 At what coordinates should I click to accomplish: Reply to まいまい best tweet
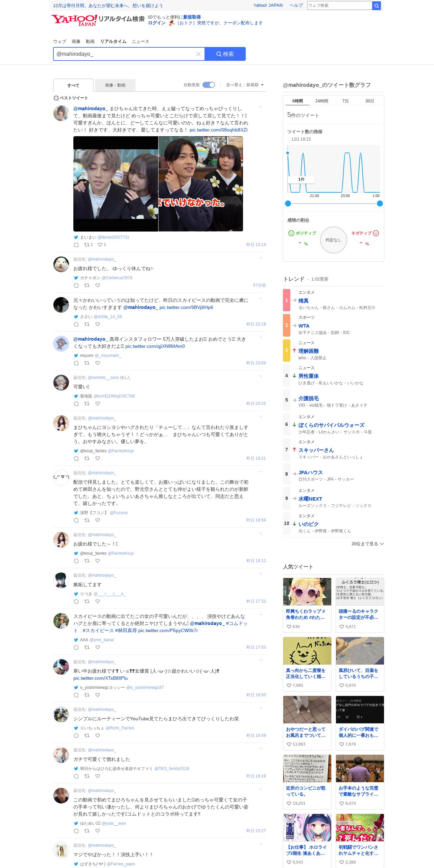[x=76, y=245]
